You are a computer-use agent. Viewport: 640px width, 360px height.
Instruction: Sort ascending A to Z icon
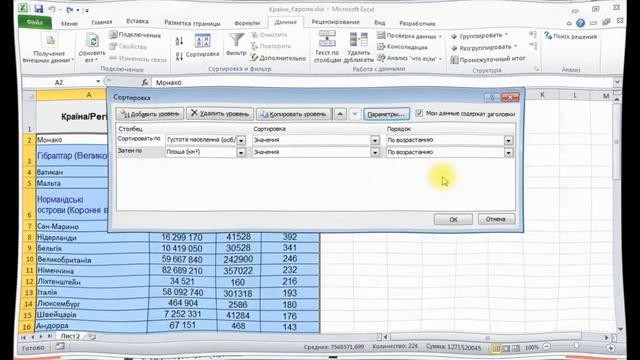[179, 41]
